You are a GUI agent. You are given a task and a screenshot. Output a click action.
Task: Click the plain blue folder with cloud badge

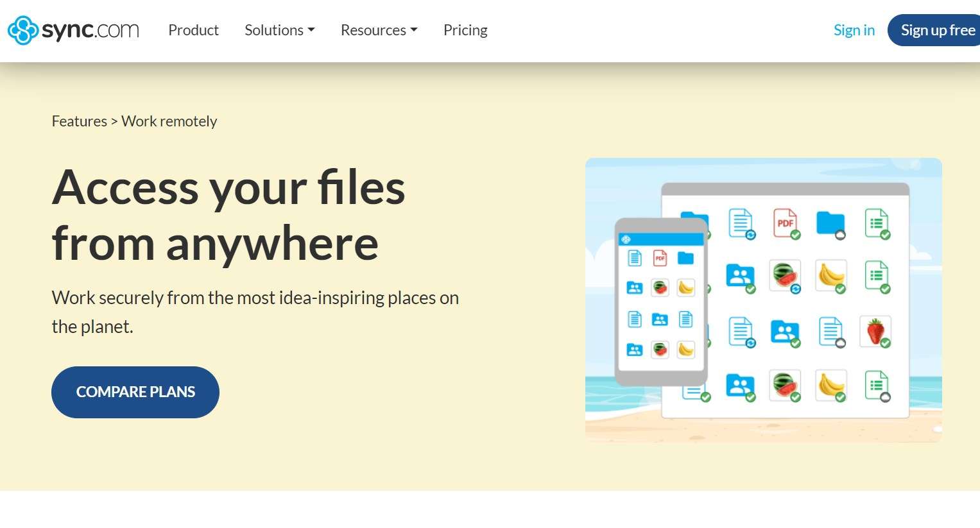(x=830, y=224)
